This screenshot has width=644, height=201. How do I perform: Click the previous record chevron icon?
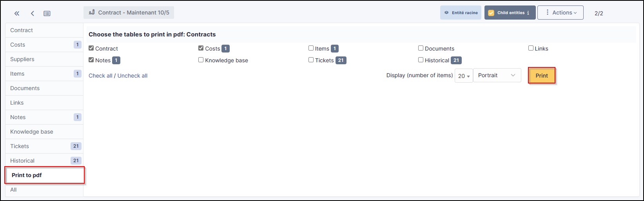coord(33,13)
